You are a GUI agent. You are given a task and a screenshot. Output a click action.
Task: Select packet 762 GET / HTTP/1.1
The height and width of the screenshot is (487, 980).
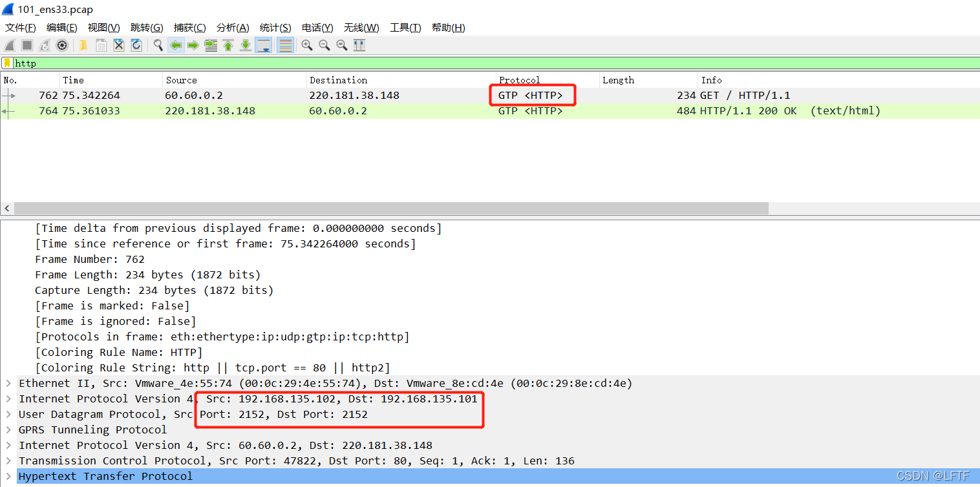pyautogui.click(x=490, y=96)
